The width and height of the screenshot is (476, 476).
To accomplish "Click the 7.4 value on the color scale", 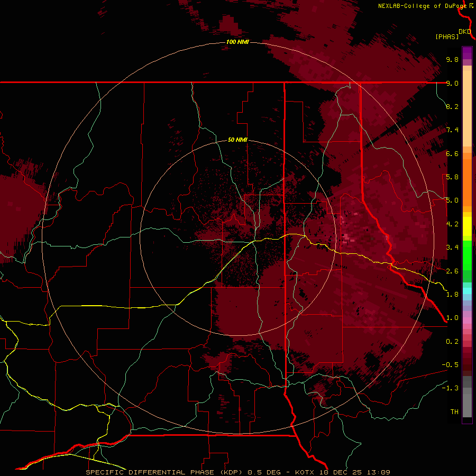I will coord(452,130).
